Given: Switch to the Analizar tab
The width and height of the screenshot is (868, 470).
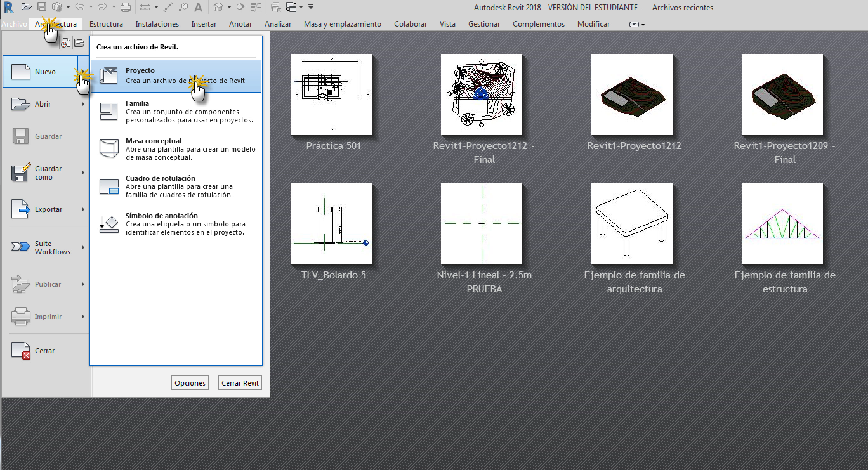Looking at the screenshot, I should pyautogui.click(x=278, y=24).
